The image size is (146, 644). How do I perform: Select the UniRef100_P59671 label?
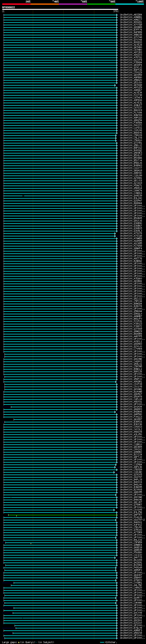click(x=131, y=186)
